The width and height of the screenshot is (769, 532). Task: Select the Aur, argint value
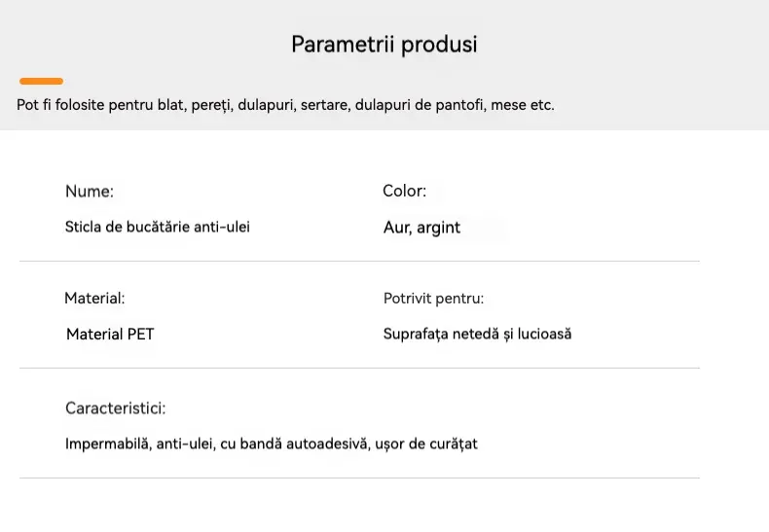click(421, 228)
